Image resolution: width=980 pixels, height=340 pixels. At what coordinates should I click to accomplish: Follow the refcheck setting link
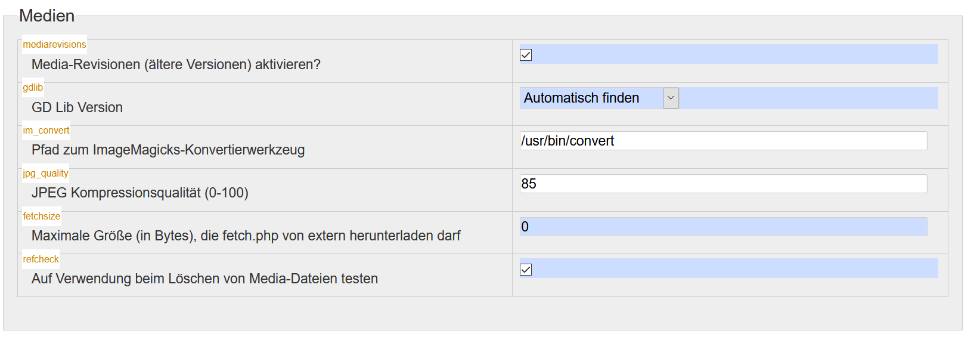pos(41,259)
